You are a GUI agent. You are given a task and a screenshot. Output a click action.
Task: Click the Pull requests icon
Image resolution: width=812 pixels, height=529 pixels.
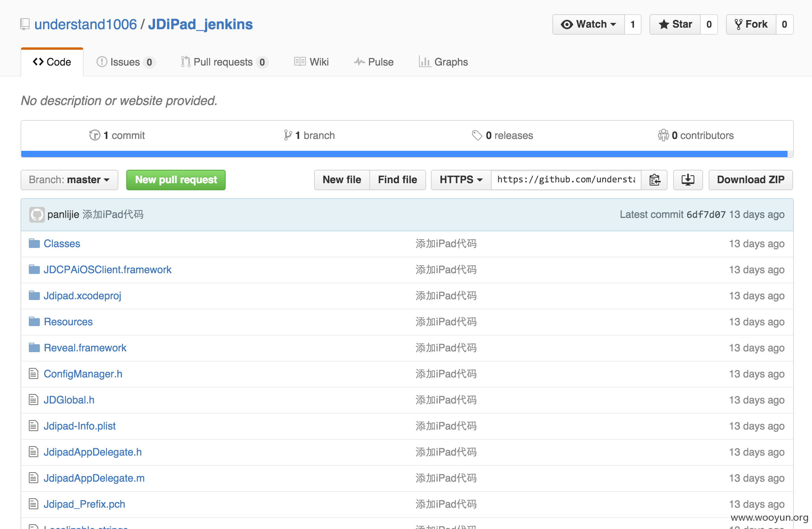(185, 62)
